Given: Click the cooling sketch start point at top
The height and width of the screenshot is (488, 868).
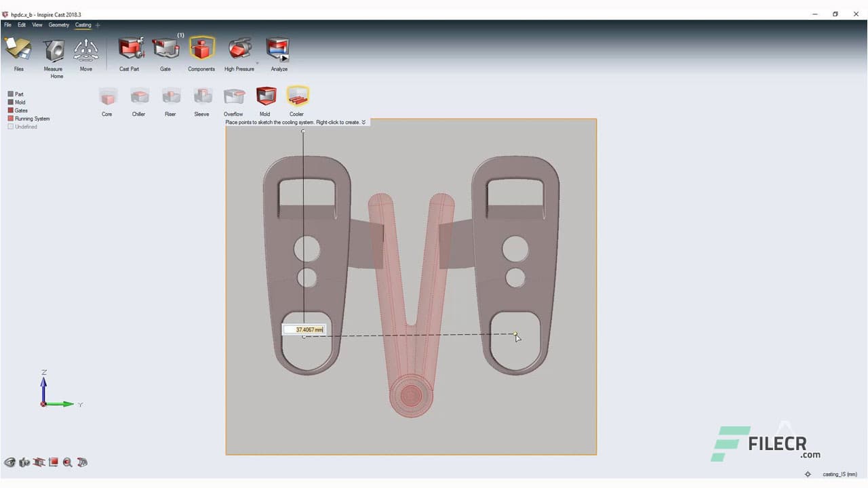Looking at the screenshot, I should 303,131.
